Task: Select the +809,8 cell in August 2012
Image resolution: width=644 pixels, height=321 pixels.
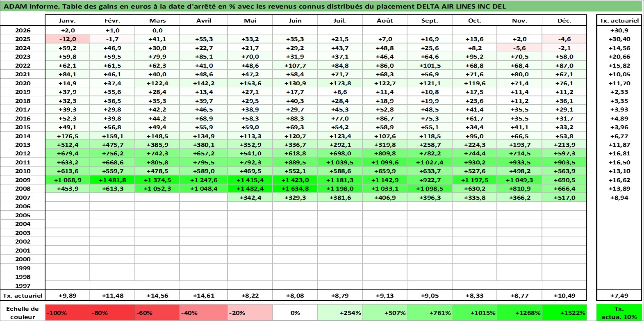Action: (385, 153)
